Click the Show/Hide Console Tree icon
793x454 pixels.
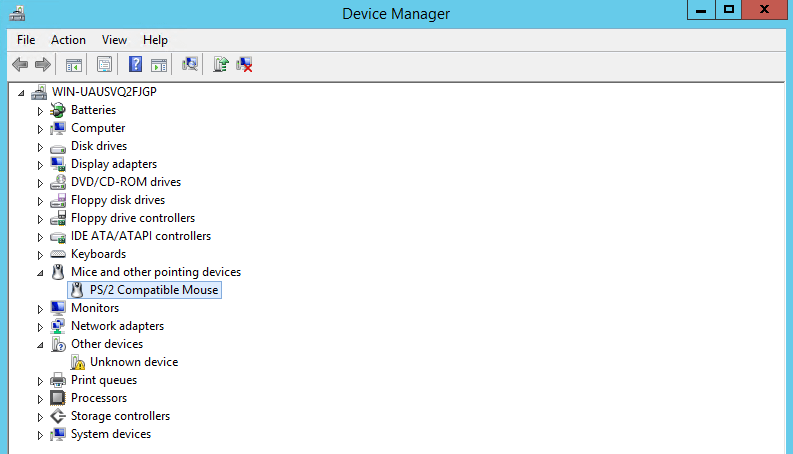73,65
